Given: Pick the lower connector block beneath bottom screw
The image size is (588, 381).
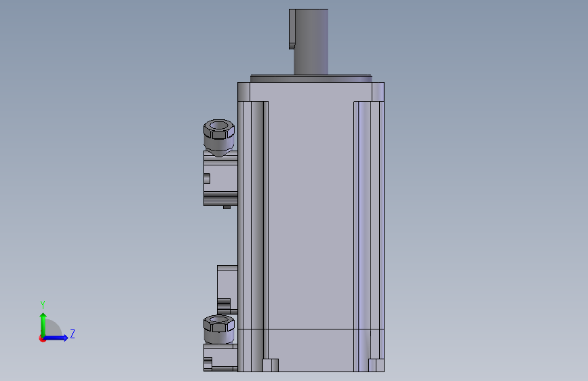Looking at the screenshot, I should tap(220, 358).
